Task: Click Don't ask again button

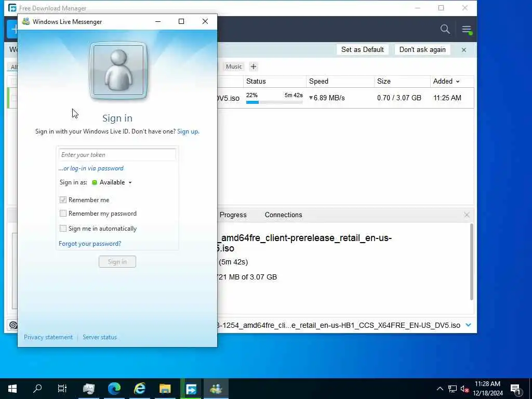Action: point(422,49)
